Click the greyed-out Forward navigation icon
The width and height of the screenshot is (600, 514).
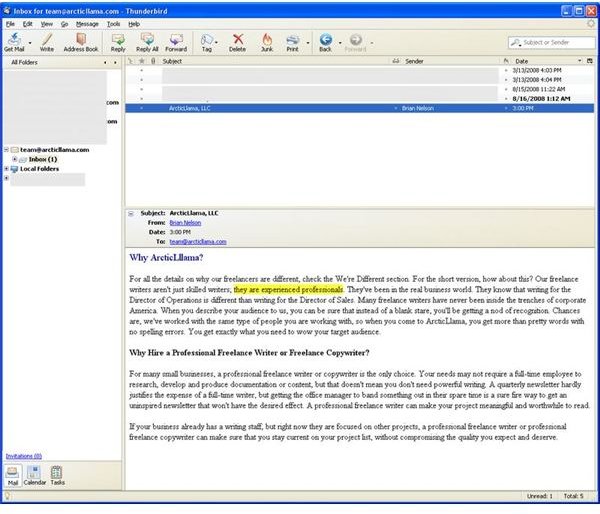click(355, 42)
